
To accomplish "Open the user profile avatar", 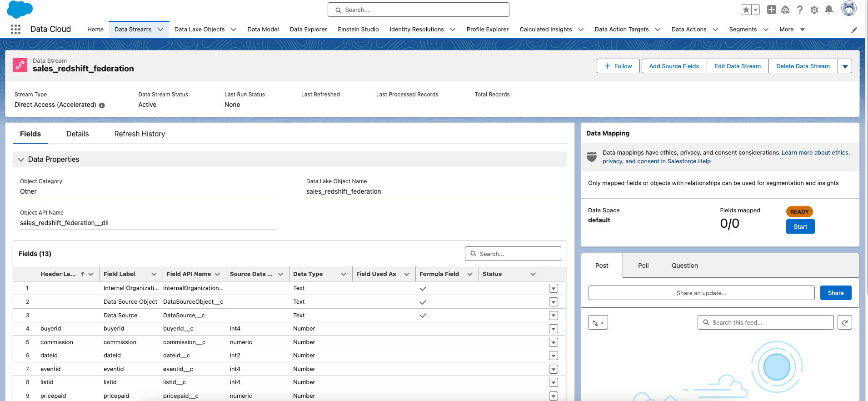I will (x=849, y=9).
